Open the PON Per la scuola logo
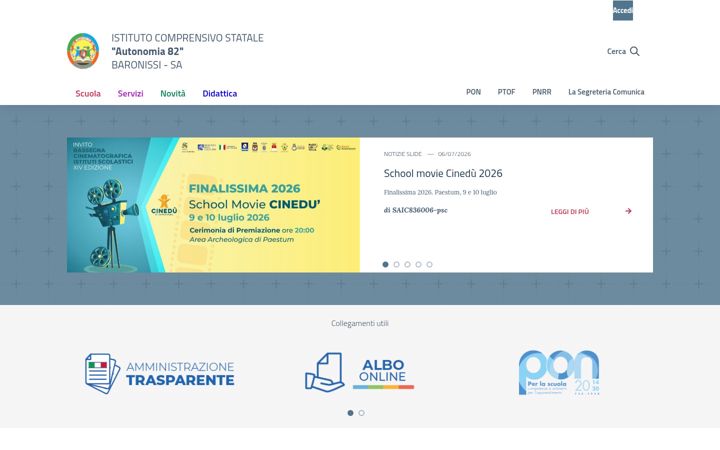 559,372
